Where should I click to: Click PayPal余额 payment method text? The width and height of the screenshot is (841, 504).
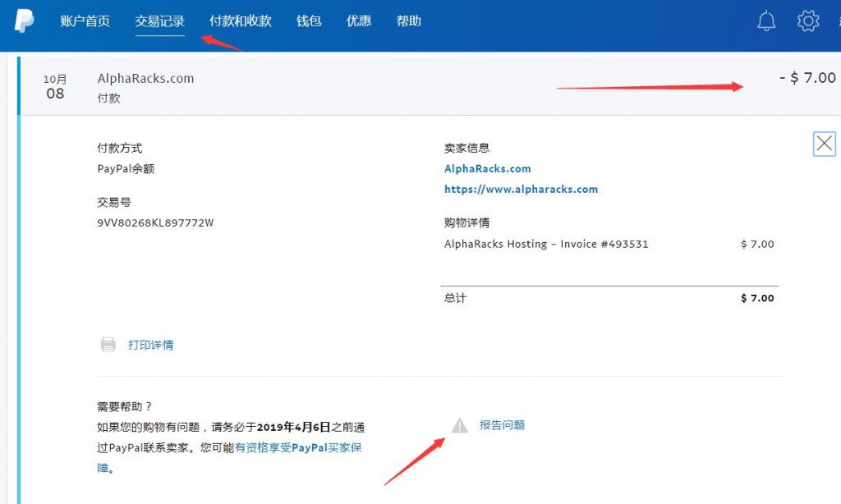click(x=126, y=168)
